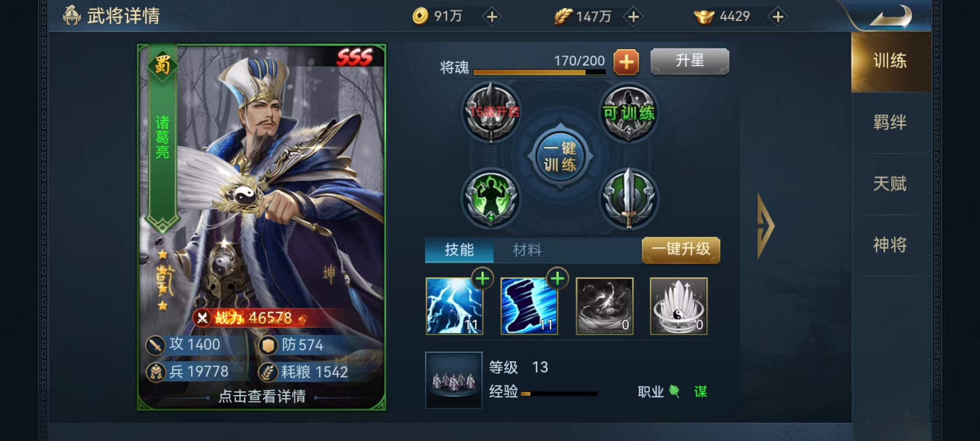Image resolution: width=980 pixels, height=441 pixels.
Task: Select the 技能 skills tab
Action: point(459,249)
